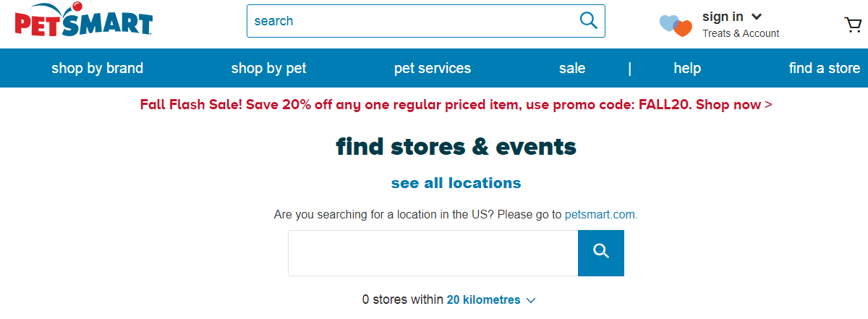The width and height of the screenshot is (868, 319).
Task: Click the blue store search button
Action: tap(600, 253)
